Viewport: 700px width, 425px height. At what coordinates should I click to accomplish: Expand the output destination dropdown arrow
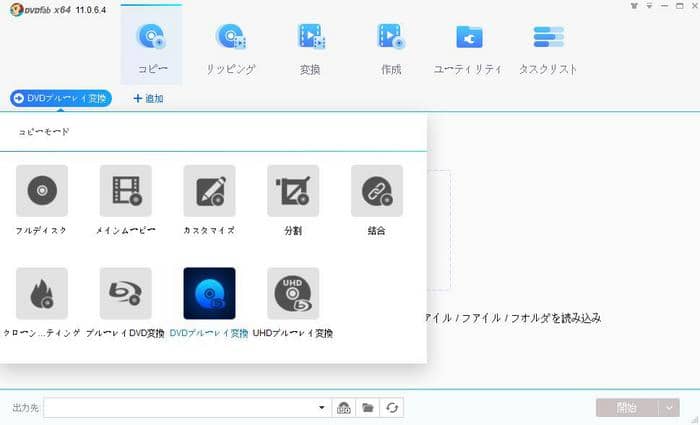(322, 408)
